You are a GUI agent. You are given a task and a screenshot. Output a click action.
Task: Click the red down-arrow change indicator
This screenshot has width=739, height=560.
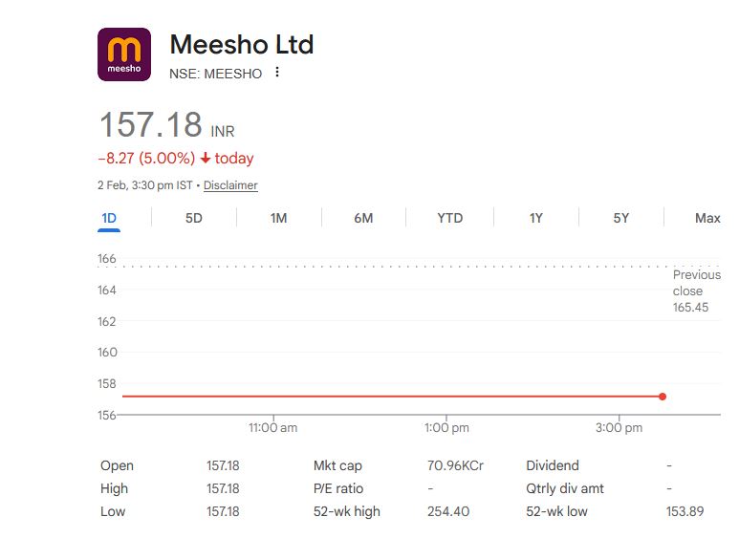click(205, 159)
